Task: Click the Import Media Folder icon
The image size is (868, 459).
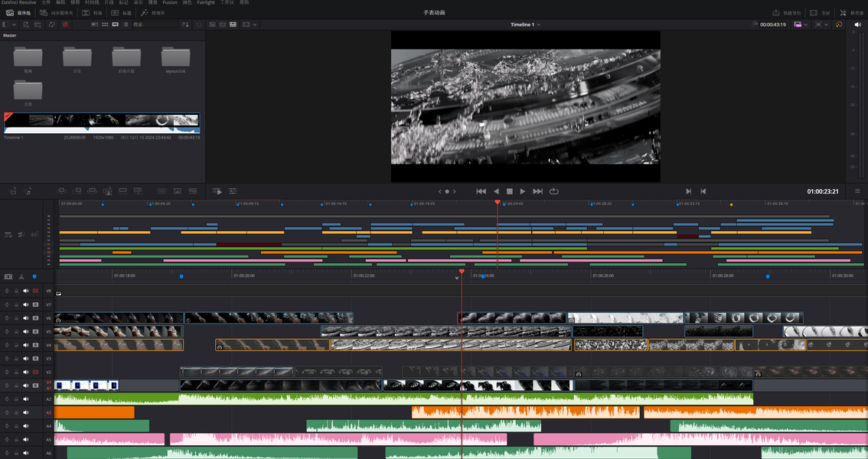Action: [38, 24]
